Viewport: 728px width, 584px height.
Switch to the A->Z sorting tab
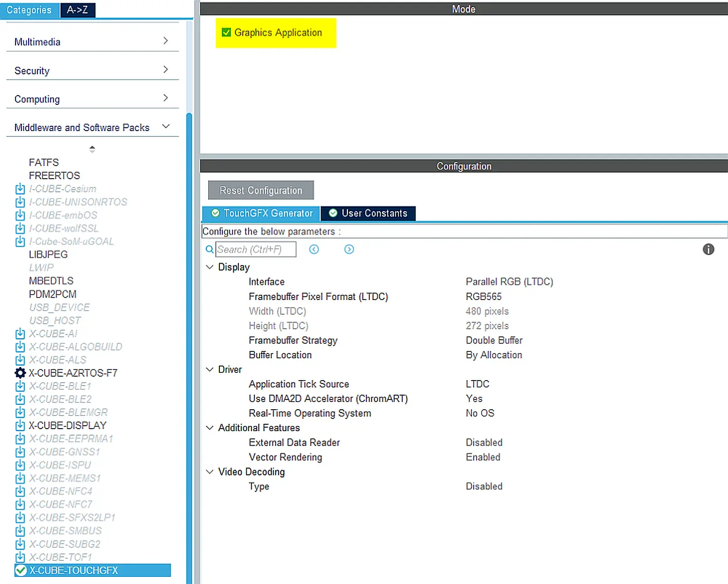[77, 10]
